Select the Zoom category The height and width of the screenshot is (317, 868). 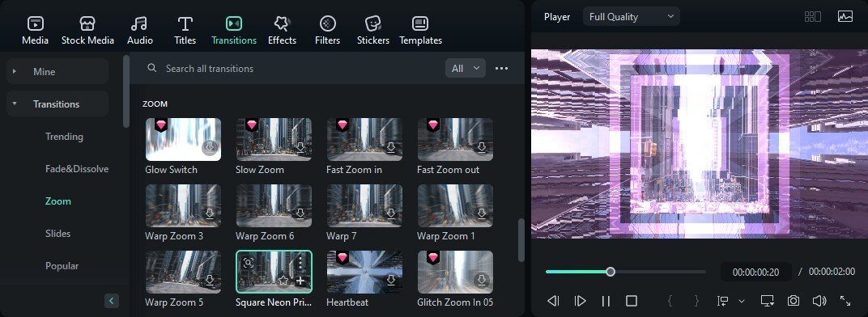pos(58,201)
